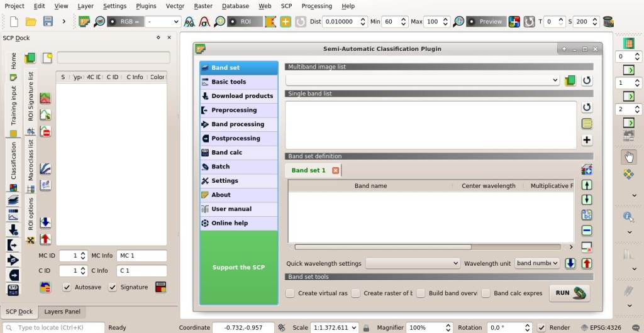
Task: Move band down with the green down arrow
Action: click(587, 200)
